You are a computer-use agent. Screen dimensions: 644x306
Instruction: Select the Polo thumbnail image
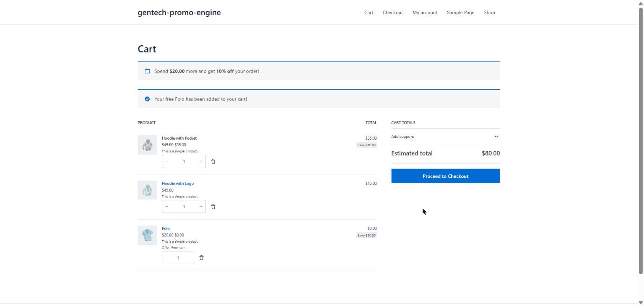147,235
